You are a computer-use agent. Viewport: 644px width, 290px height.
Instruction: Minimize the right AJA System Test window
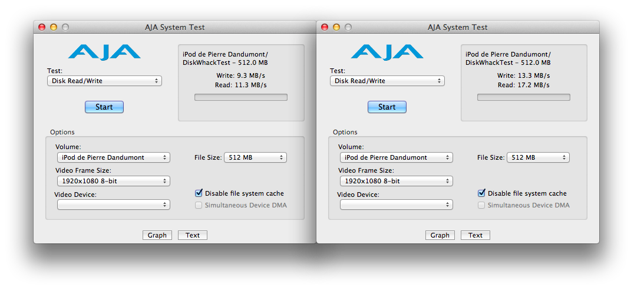coord(336,27)
